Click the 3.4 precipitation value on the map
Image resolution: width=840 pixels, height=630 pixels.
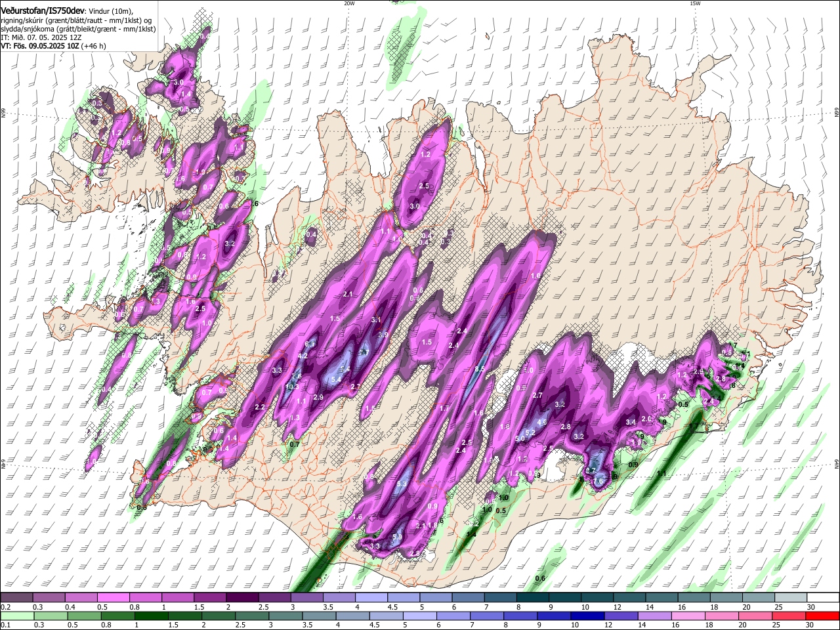point(631,422)
